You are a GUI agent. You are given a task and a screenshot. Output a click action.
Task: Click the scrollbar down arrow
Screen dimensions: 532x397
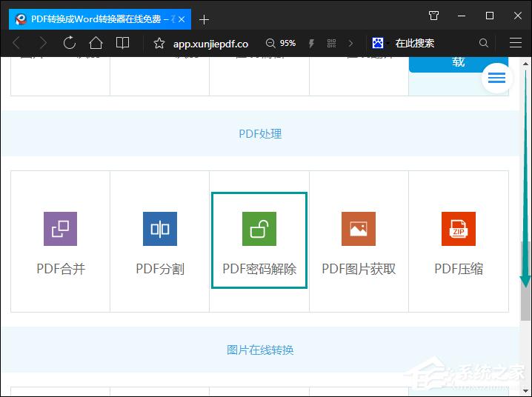[x=525, y=390]
